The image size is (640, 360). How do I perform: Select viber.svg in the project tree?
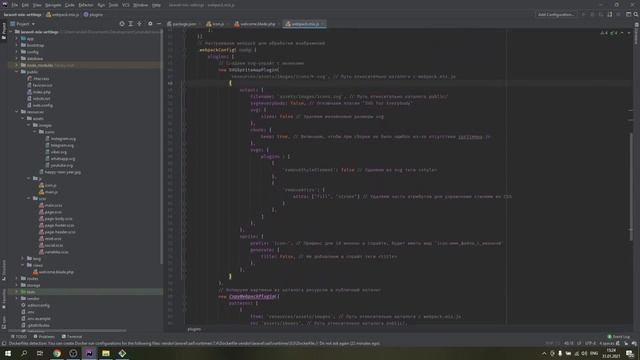point(56,152)
